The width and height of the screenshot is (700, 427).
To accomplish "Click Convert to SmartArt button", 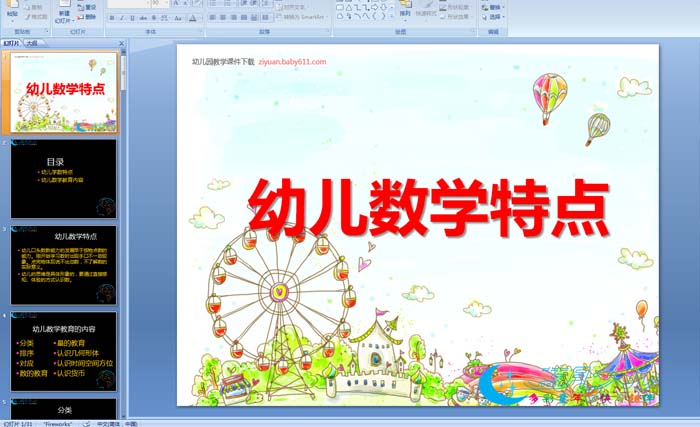I will pyautogui.click(x=302, y=17).
